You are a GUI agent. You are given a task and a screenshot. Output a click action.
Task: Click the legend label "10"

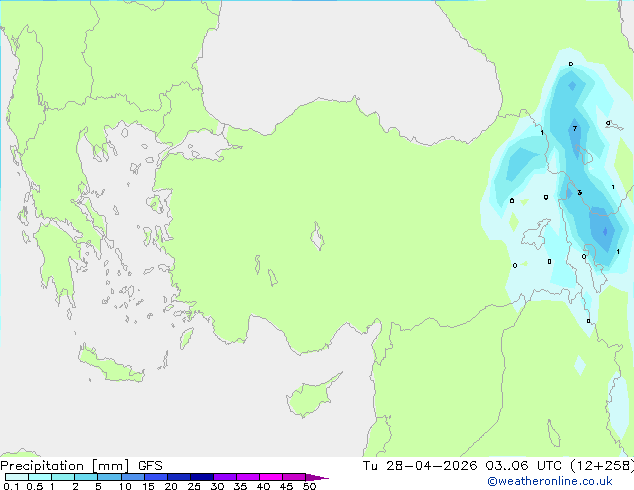click(x=125, y=486)
